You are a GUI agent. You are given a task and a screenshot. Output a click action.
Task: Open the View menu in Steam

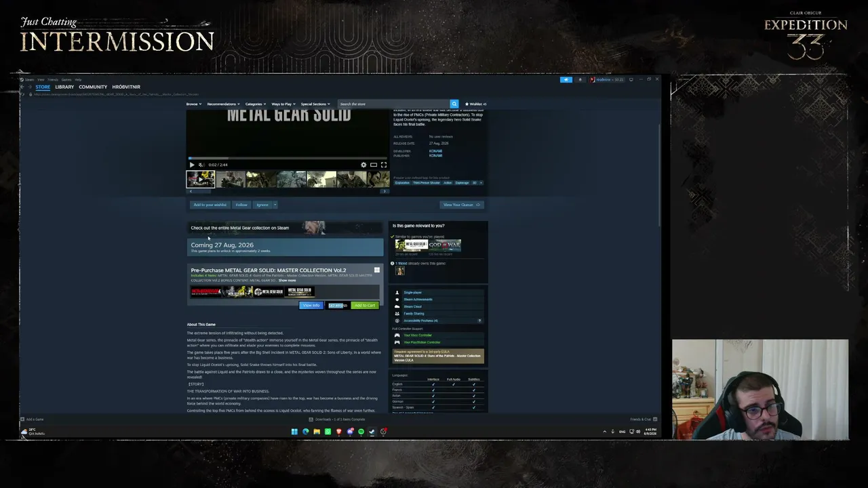tap(41, 79)
